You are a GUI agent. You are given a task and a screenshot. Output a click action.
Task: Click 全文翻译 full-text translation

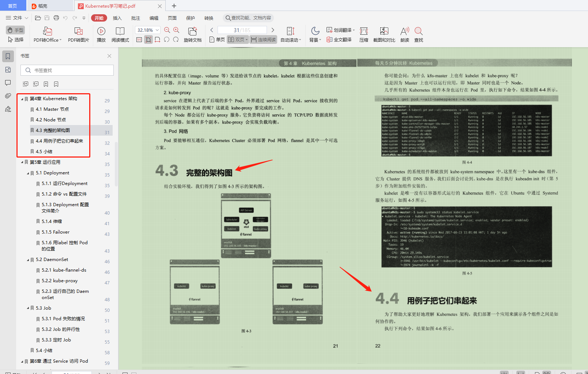[x=339, y=39]
